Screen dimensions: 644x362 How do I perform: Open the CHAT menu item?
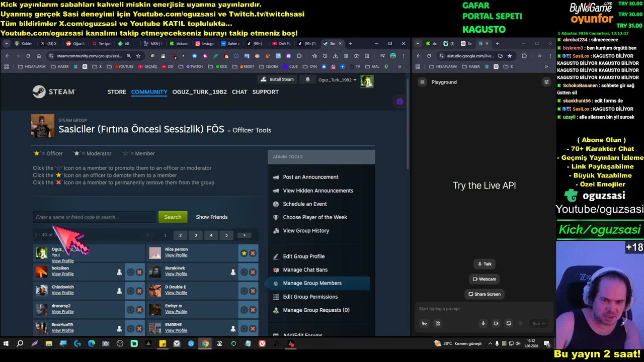coord(239,92)
